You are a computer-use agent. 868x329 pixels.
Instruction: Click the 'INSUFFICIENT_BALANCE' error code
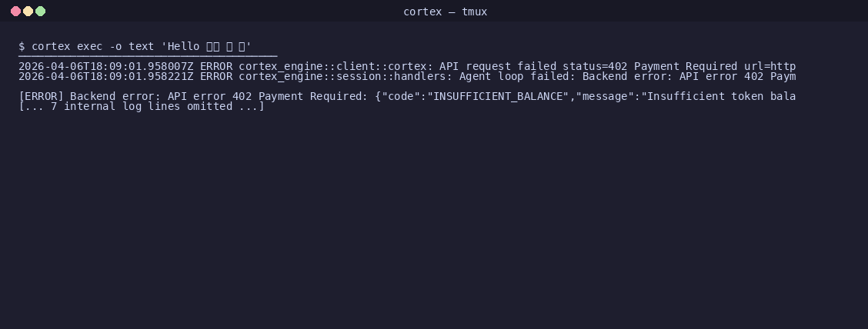(498, 96)
